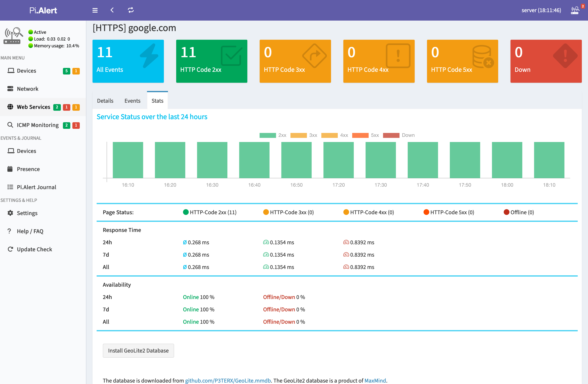Open the notifications router icon top right
This screenshot has height=384, width=588.
[x=575, y=10]
